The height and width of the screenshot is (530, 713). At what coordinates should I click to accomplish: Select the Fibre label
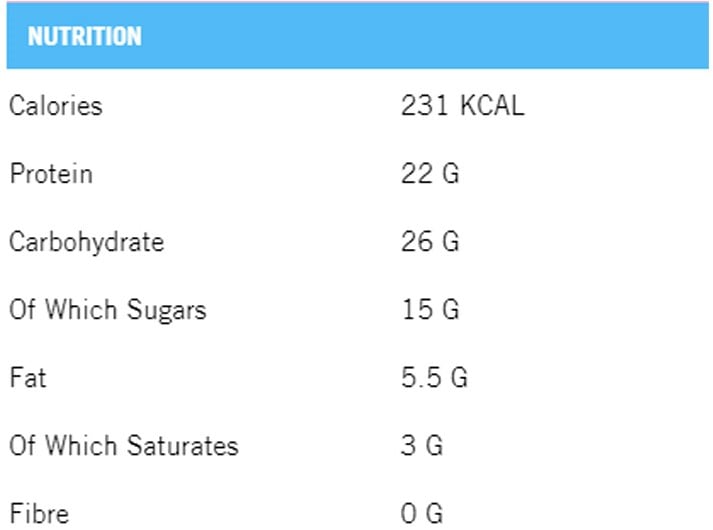39,514
